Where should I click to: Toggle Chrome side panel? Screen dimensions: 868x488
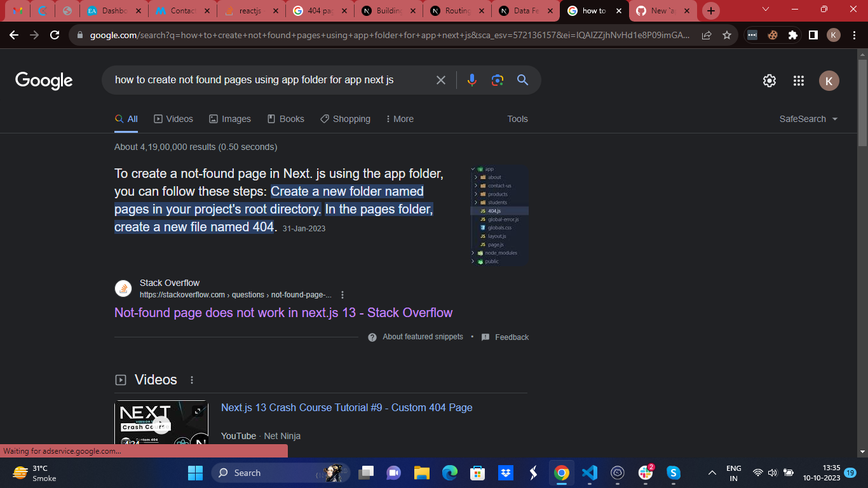pos(813,36)
